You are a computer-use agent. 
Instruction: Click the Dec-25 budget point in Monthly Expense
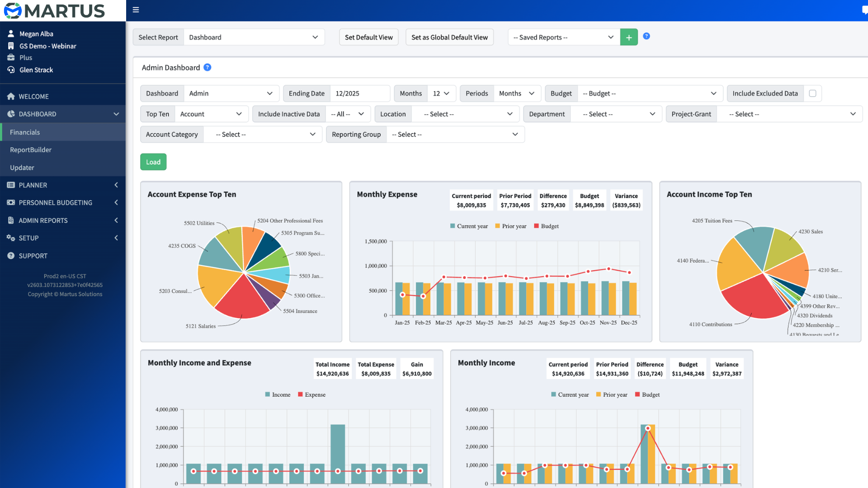coord(629,272)
